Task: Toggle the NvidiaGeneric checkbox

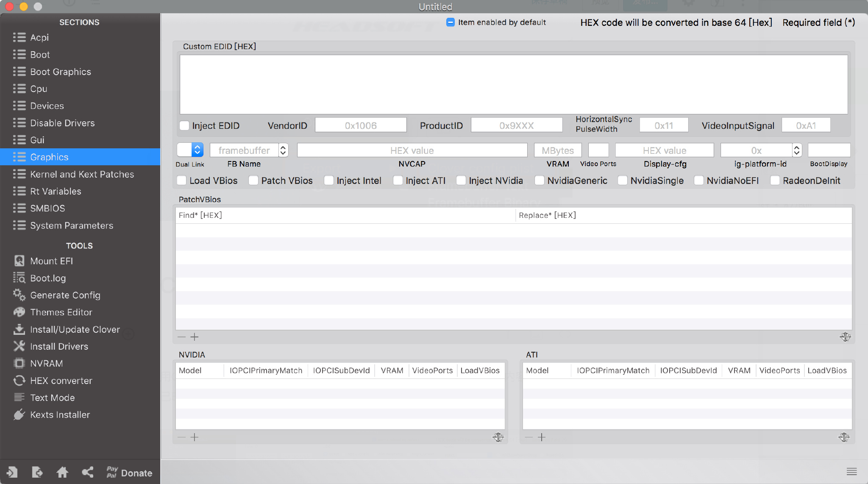Action: pos(540,181)
